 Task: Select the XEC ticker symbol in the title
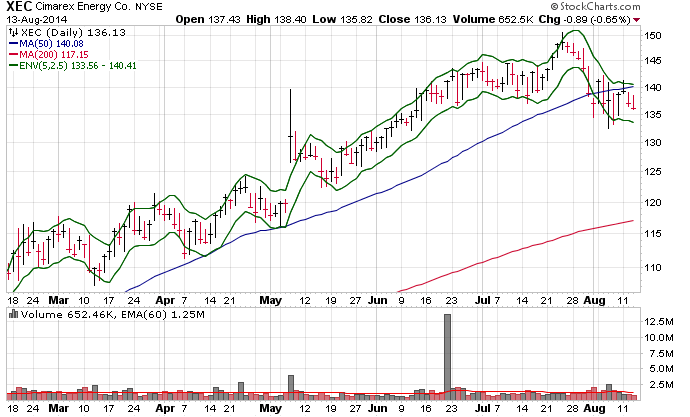[x=19, y=7]
